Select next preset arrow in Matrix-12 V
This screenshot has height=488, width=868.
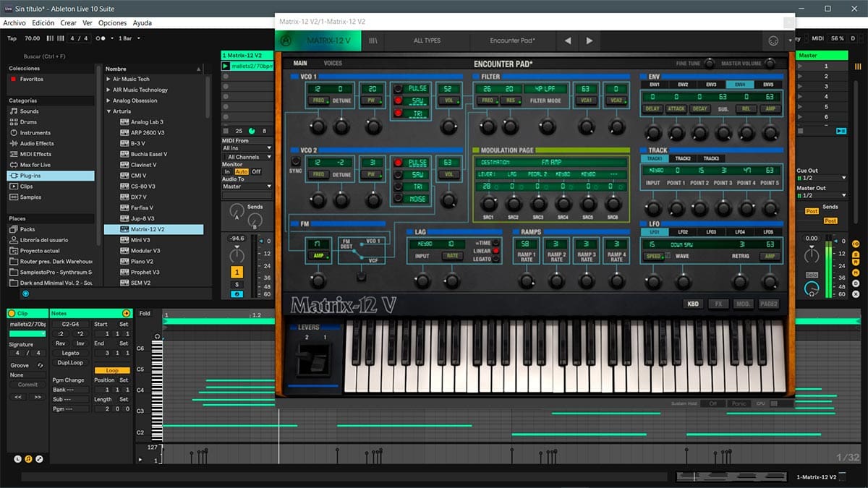(x=590, y=40)
